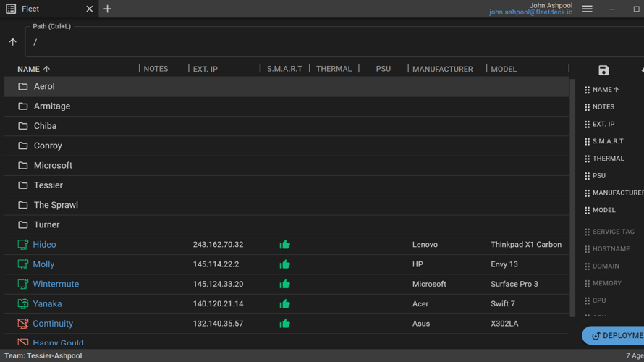The height and width of the screenshot is (362, 644).
Task: Click the up-arrow parent directory icon
Action: pos(13,42)
